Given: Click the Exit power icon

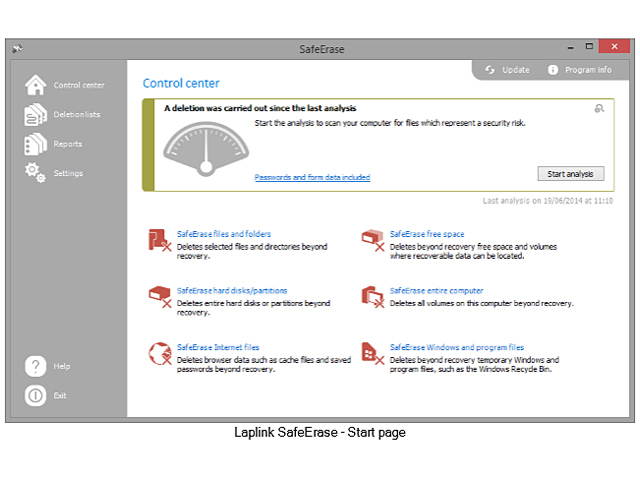Looking at the screenshot, I should click(36, 396).
